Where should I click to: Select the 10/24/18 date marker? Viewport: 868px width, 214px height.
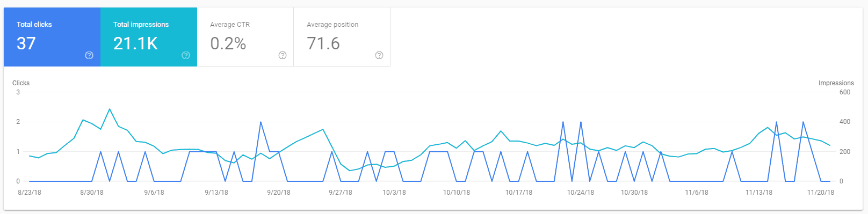coord(581,193)
